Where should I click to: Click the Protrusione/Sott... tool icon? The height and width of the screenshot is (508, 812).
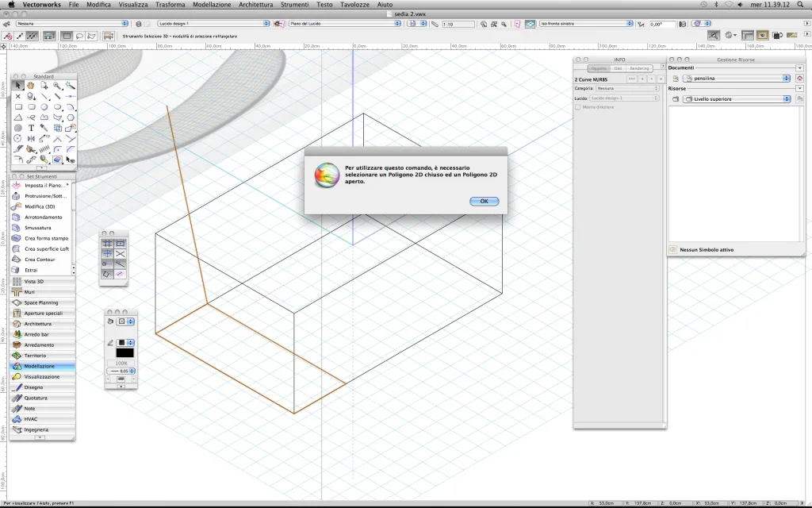[17, 195]
